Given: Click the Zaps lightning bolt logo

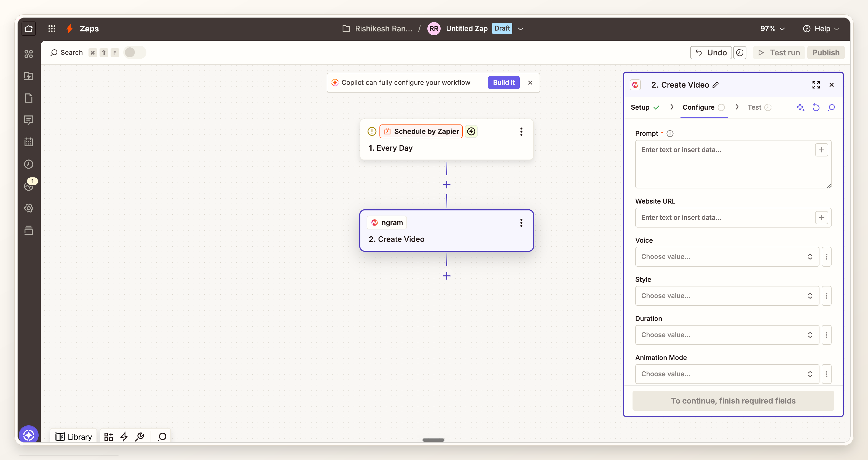Looking at the screenshot, I should (x=70, y=29).
